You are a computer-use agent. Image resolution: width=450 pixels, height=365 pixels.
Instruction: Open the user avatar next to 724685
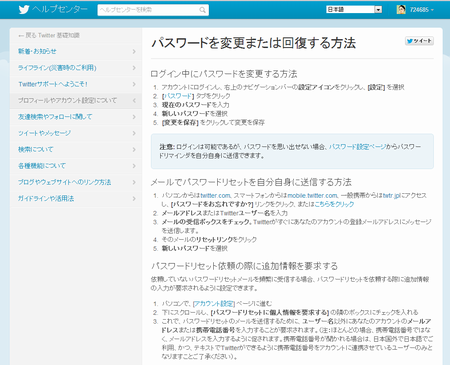click(401, 9)
